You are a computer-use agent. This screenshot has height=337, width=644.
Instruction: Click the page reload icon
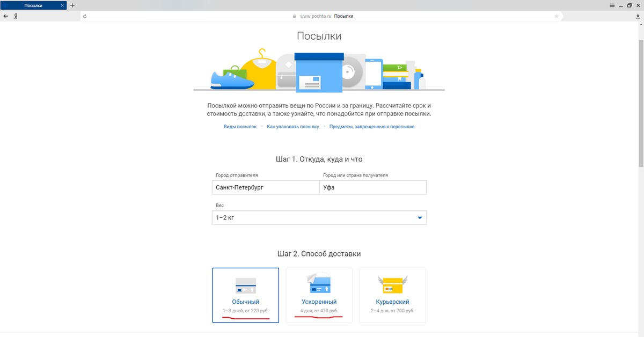(85, 16)
